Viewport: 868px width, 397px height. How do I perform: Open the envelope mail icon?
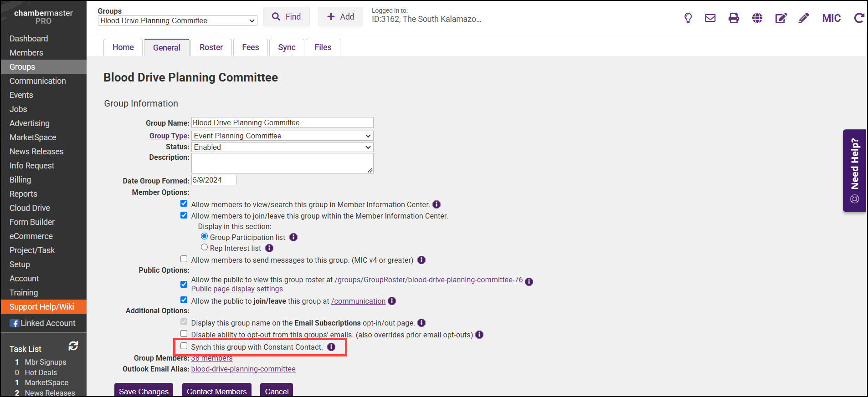coord(710,18)
